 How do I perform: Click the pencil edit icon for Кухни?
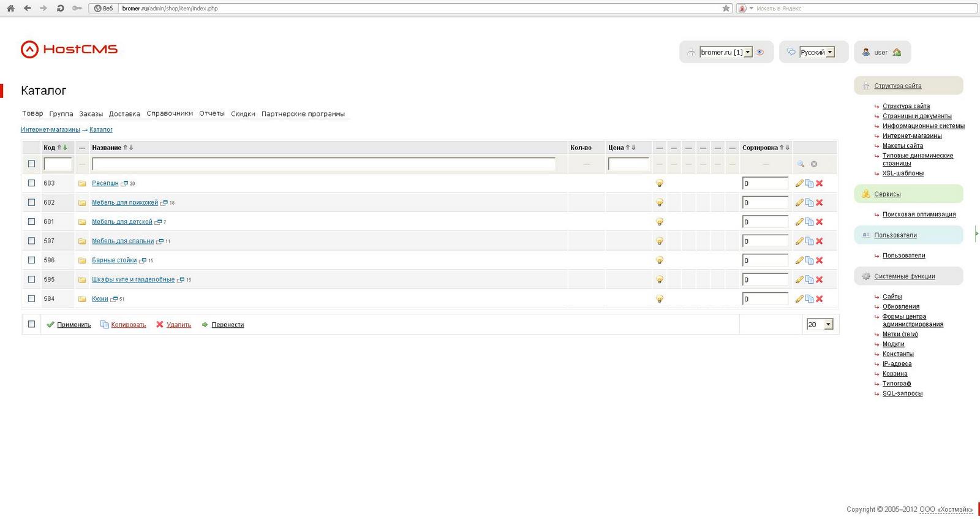click(x=799, y=299)
